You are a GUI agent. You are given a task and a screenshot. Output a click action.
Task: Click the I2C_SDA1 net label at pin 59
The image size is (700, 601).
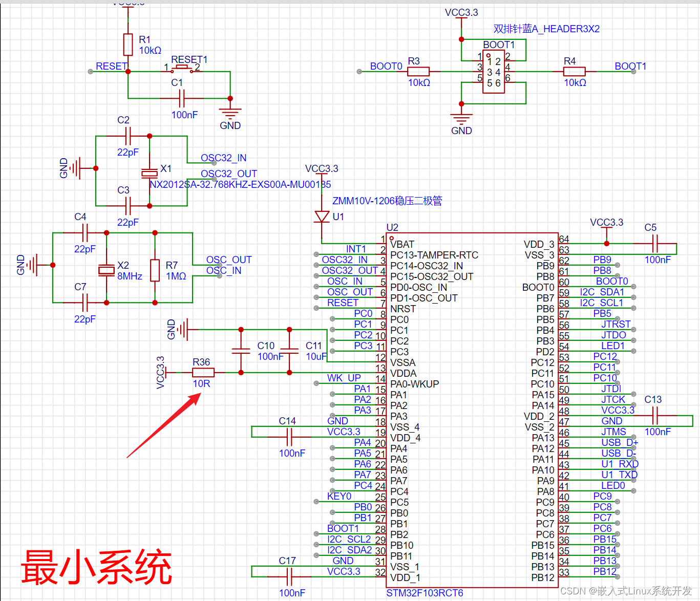(602, 292)
